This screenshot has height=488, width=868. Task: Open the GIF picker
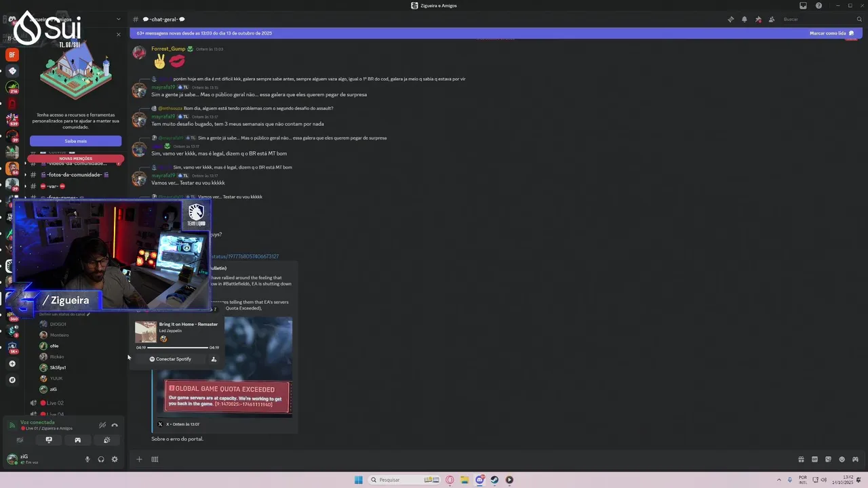pos(814,459)
